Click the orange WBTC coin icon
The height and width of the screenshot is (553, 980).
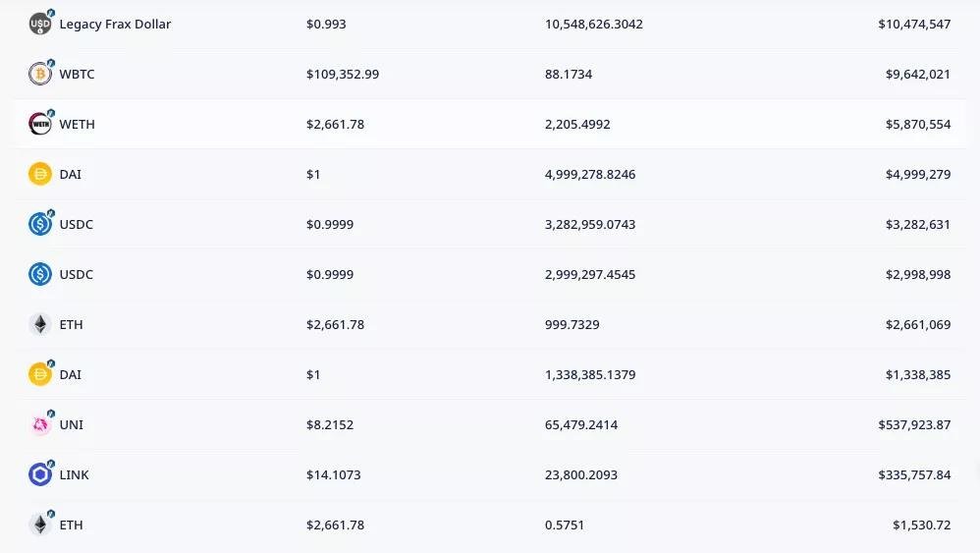point(40,74)
